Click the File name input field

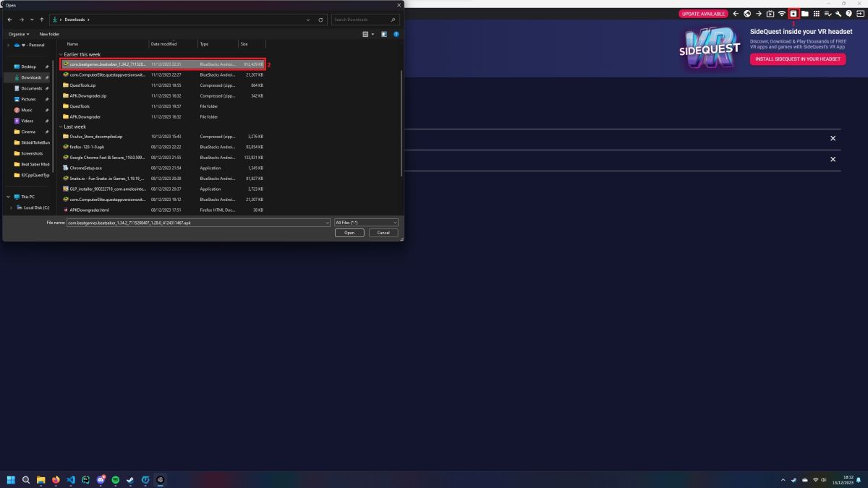(x=199, y=223)
